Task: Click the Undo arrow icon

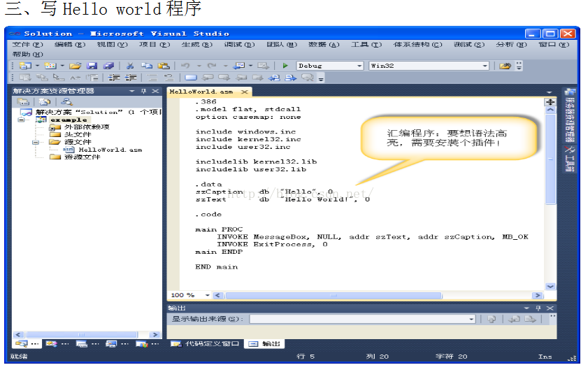Action: 185,66
